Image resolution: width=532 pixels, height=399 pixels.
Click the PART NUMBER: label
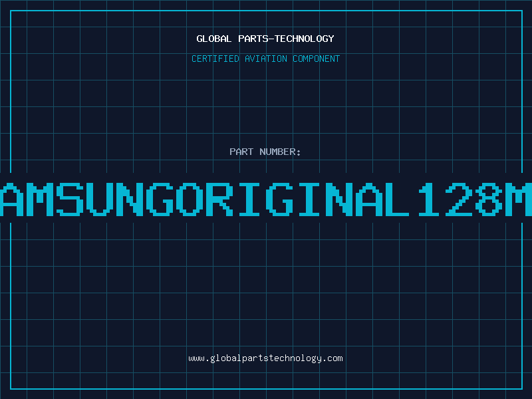click(x=265, y=152)
